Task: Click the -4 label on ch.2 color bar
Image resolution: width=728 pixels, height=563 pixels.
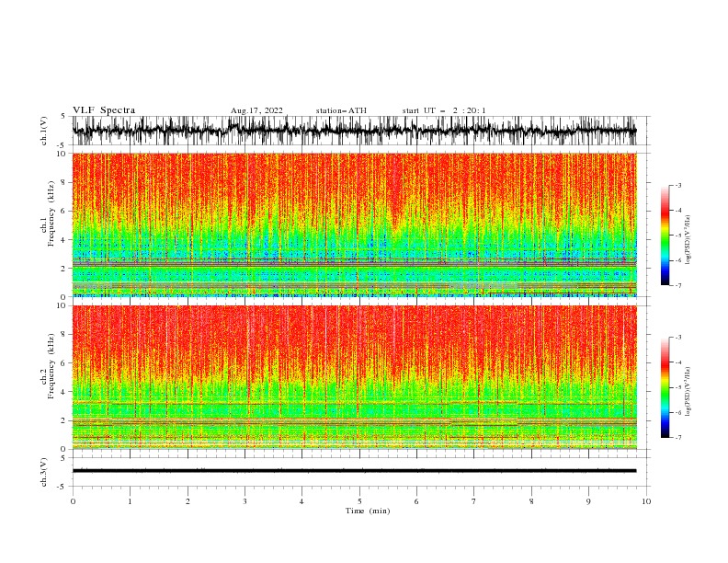Action: click(x=678, y=362)
